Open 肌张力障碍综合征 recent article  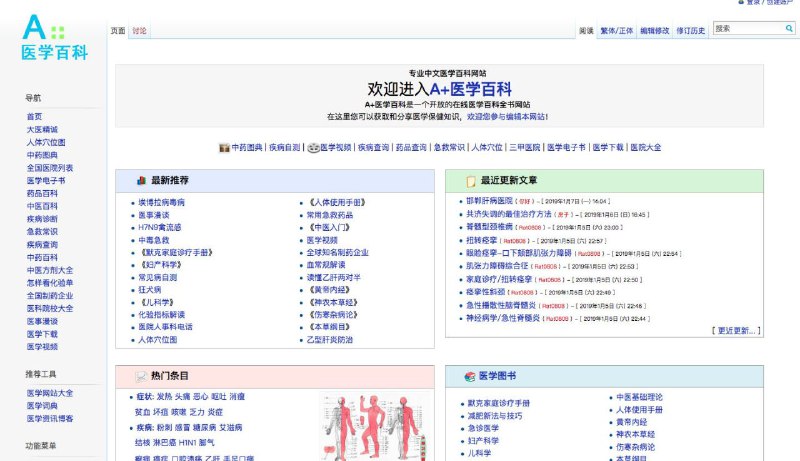[497, 266]
